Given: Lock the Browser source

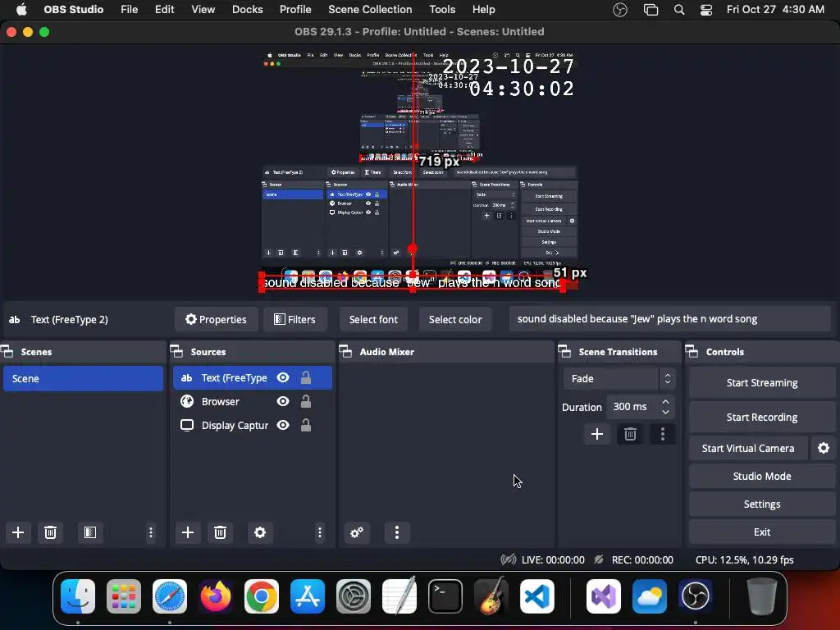Looking at the screenshot, I should (306, 401).
